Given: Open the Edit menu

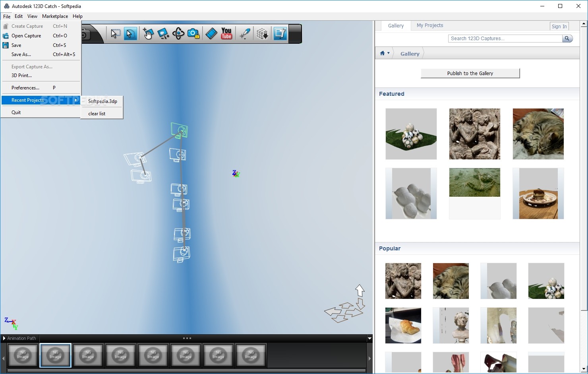Looking at the screenshot, I should (19, 16).
